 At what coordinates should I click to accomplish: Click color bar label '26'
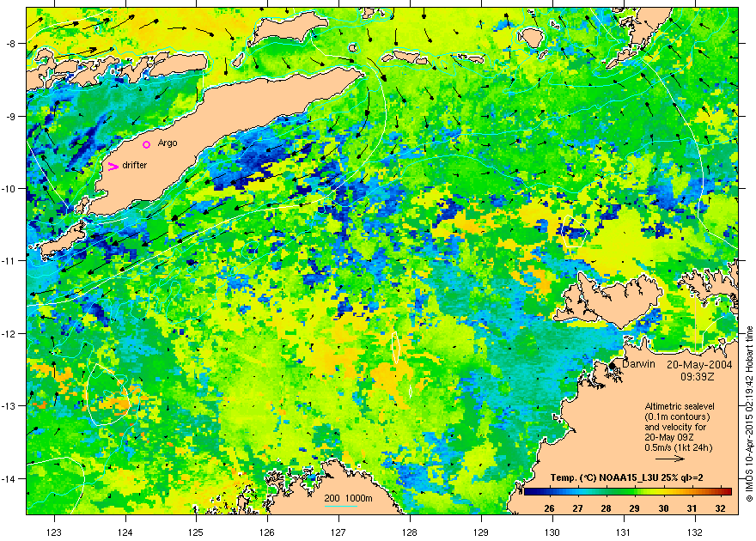549,508
